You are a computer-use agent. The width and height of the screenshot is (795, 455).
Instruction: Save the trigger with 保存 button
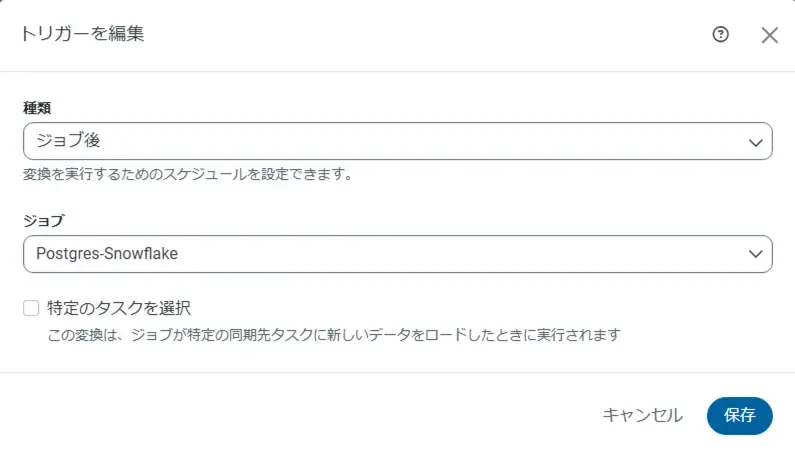(739, 415)
